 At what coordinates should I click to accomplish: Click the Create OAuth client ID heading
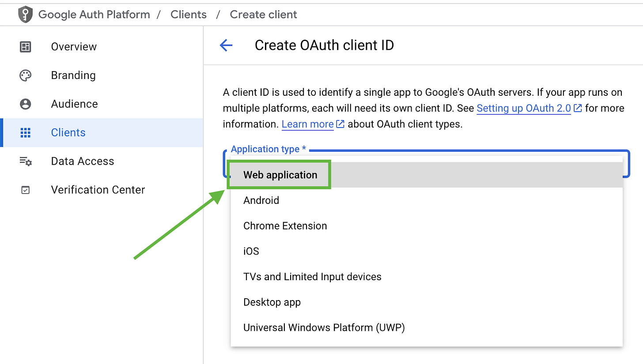point(324,45)
